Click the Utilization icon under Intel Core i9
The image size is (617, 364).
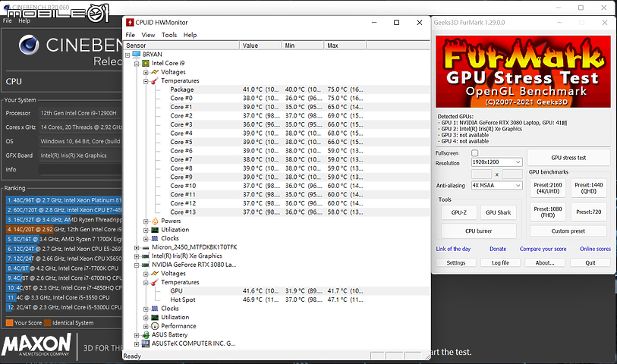click(x=155, y=230)
